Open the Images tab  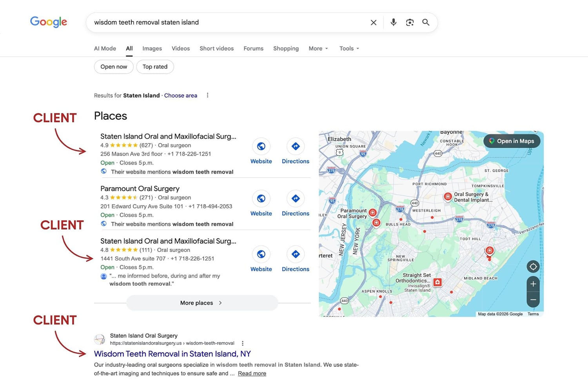coord(152,49)
